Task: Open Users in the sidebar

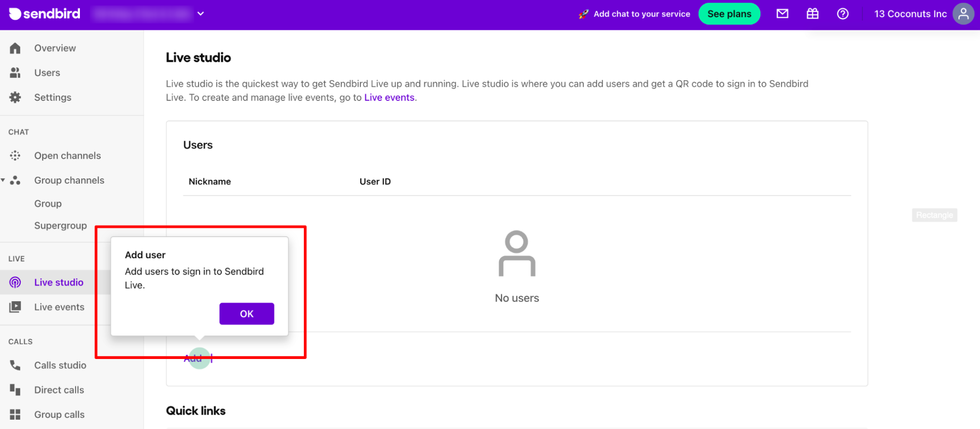Action: 47,72
